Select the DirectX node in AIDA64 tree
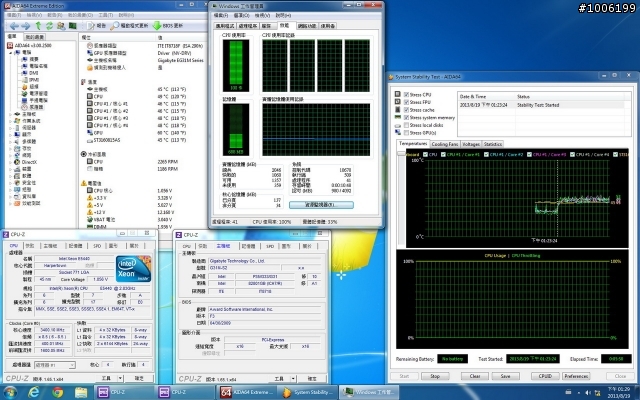This screenshot has width=640, height=400. pos(25,162)
